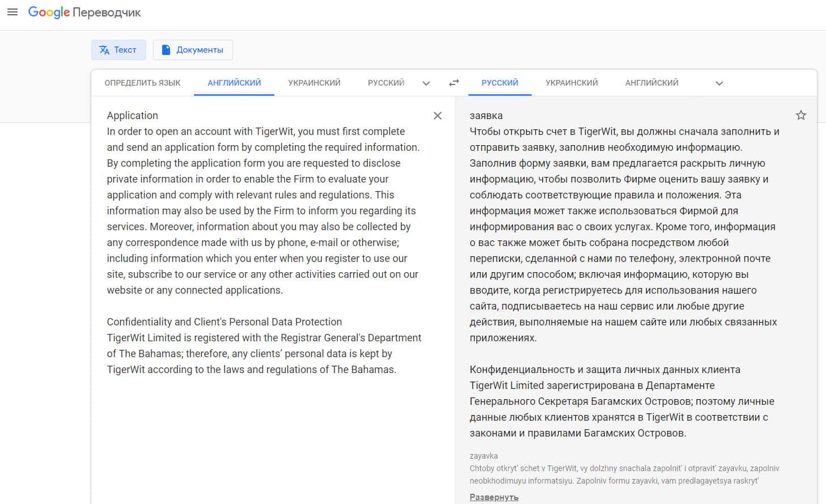Switch to Текст translation mode

118,50
